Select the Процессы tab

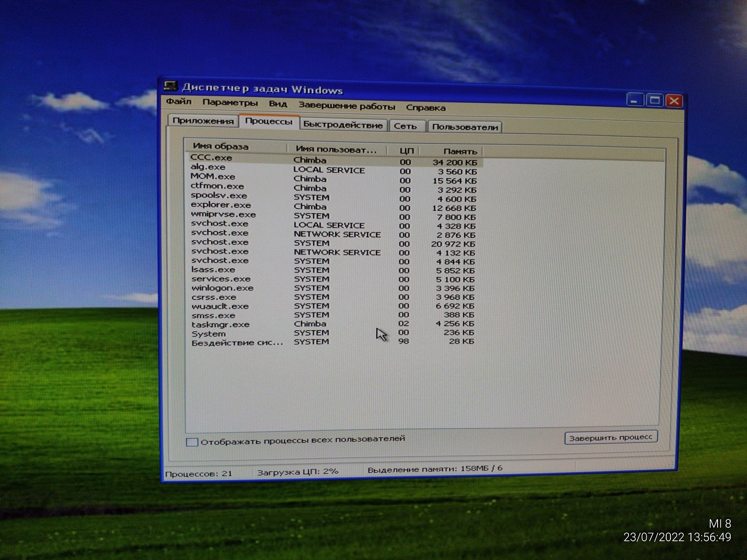(x=269, y=121)
